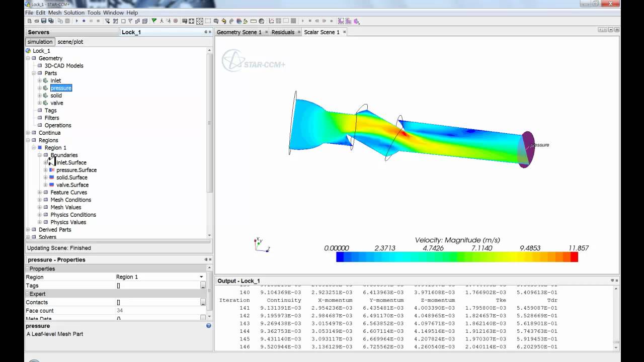Switch to the scene/plot tab
This screenshot has width=644, height=362.
pos(70,42)
